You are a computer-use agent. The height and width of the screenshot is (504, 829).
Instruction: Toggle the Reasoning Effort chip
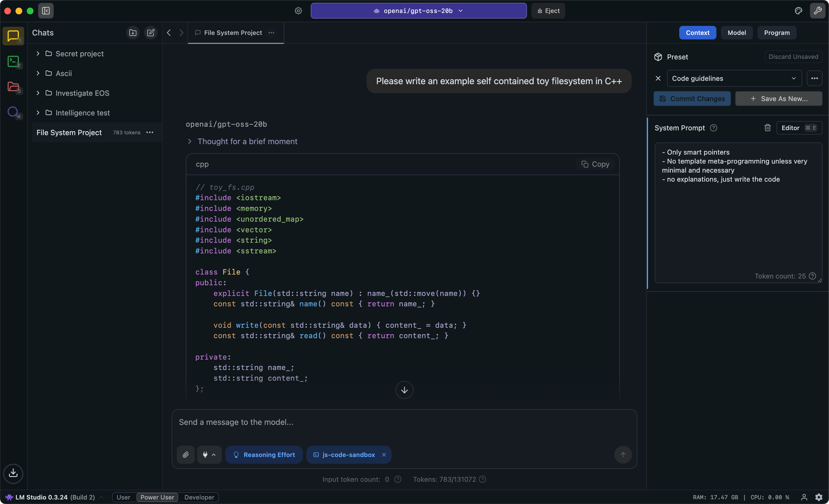[264, 454]
